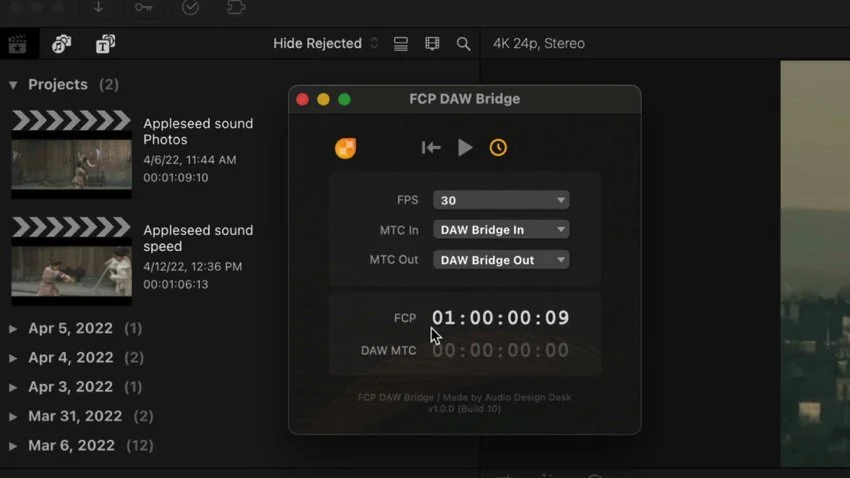Click the FCP timecode 01:00:00:09
This screenshot has width=850, height=478.
500,318
